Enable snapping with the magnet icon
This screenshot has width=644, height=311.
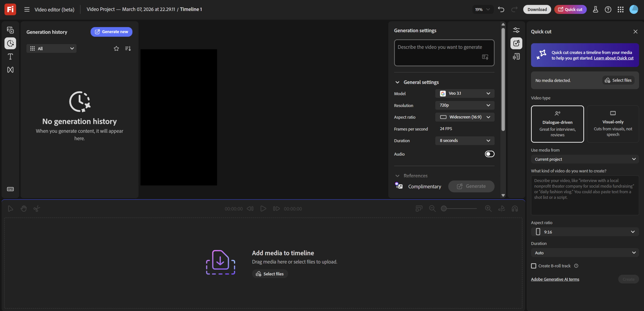(515, 209)
